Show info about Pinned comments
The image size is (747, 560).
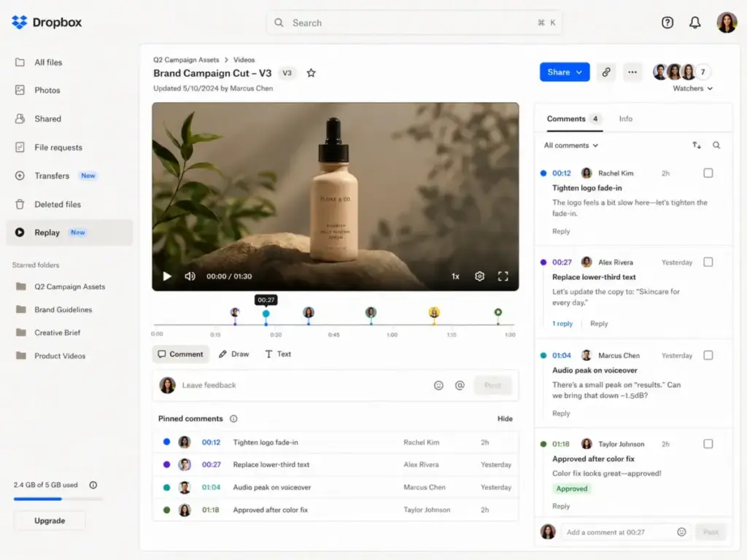[233, 419]
